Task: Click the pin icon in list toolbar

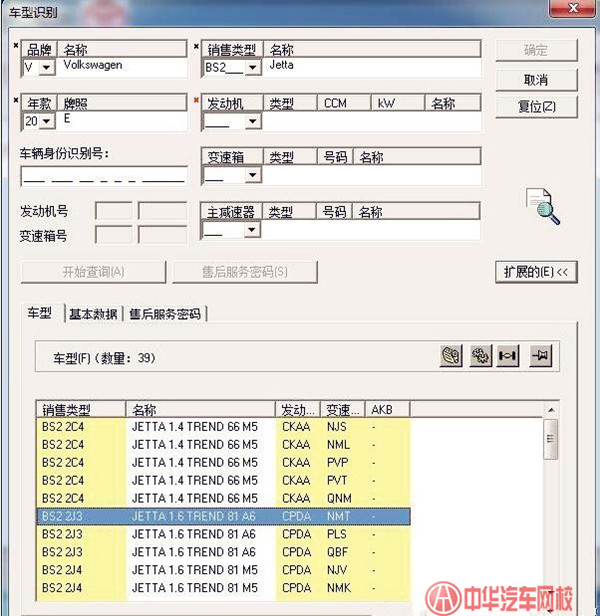Action: (540, 356)
